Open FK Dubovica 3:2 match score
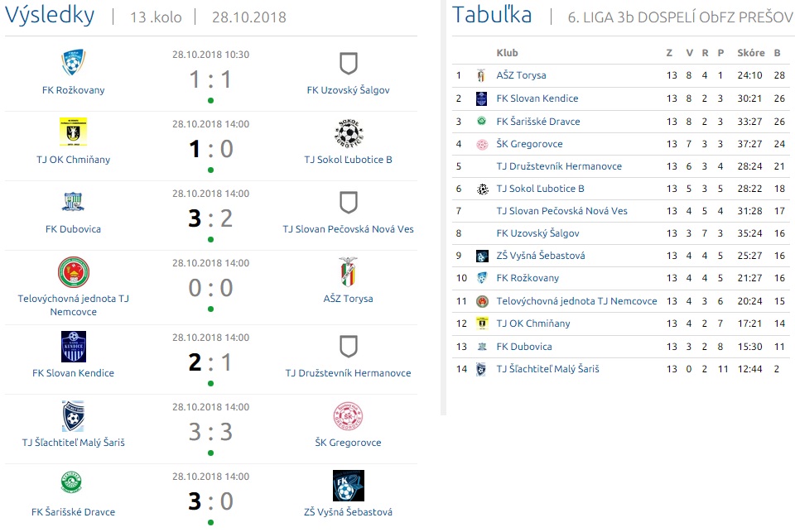This screenshot has height=532, width=795. point(210,218)
